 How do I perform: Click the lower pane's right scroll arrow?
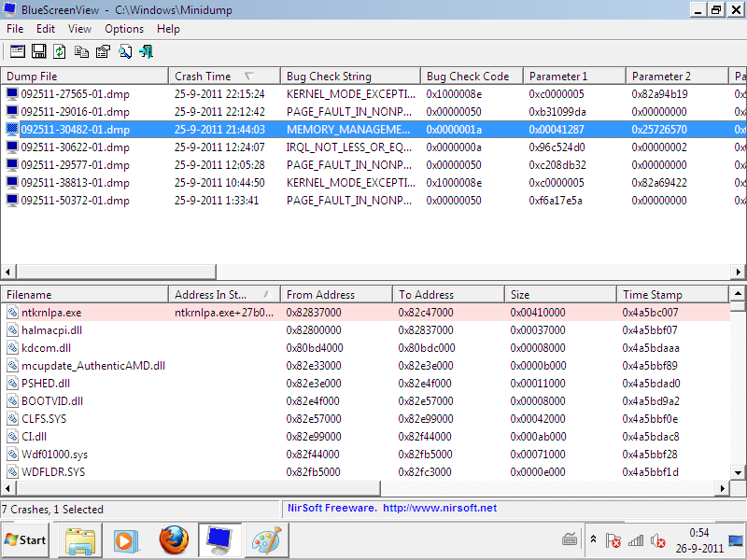coord(723,488)
